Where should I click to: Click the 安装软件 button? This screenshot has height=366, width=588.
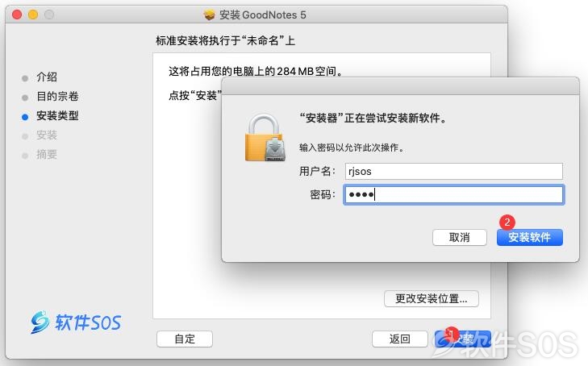tap(529, 237)
